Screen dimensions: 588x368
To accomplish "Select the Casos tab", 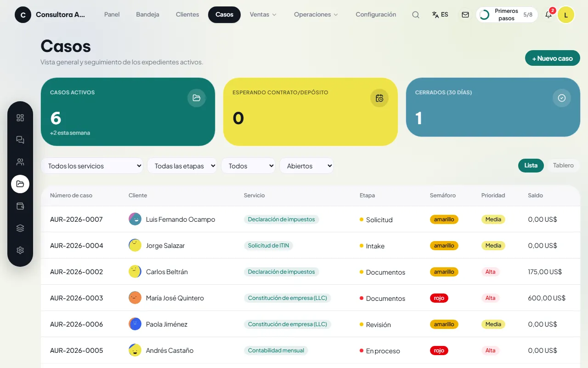I will click(224, 15).
